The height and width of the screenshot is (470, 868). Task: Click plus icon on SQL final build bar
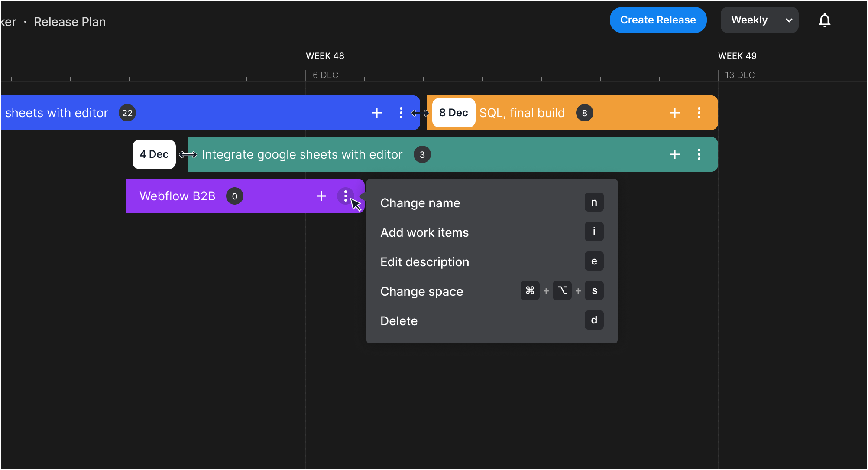click(x=674, y=113)
